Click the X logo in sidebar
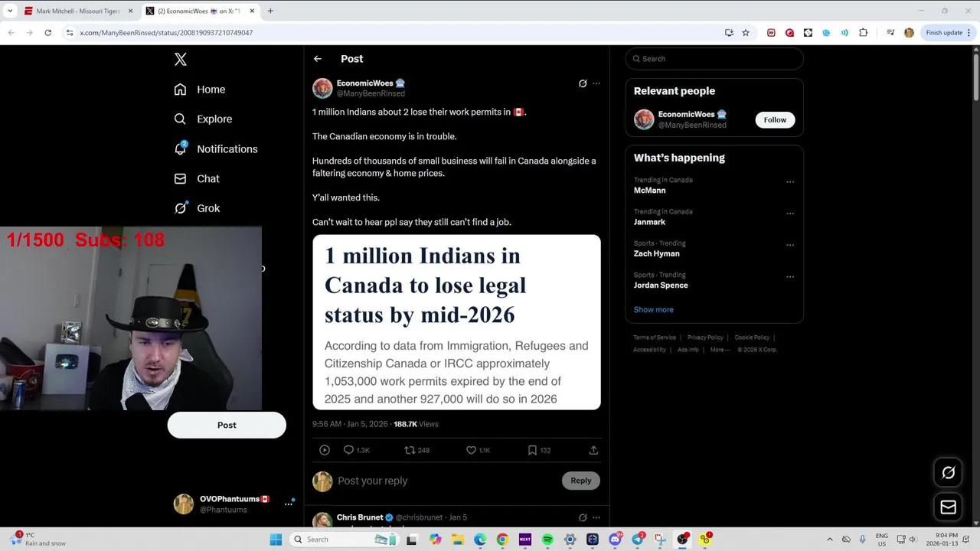Screen dimensions: 980x551 pyautogui.click(x=180, y=59)
